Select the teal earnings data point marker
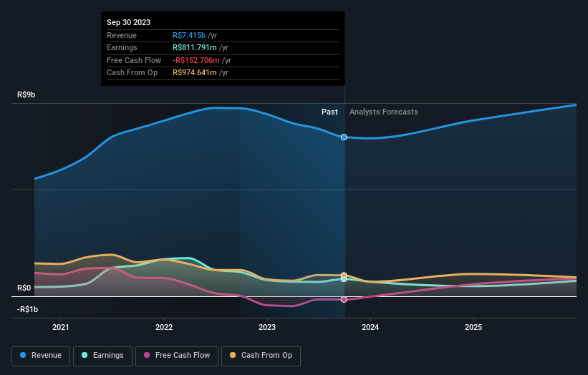 tap(344, 280)
